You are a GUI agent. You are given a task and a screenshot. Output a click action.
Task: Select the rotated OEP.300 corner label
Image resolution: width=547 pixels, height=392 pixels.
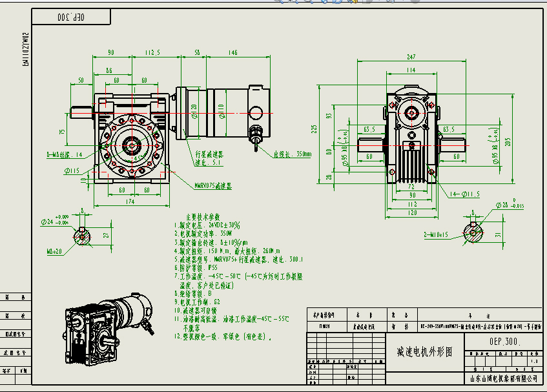[71, 17]
